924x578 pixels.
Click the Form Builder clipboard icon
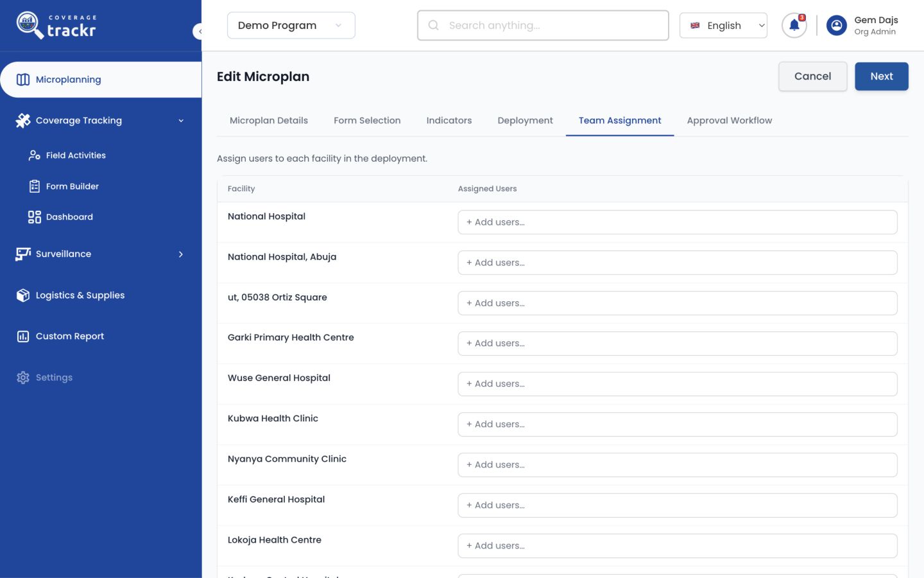(35, 186)
